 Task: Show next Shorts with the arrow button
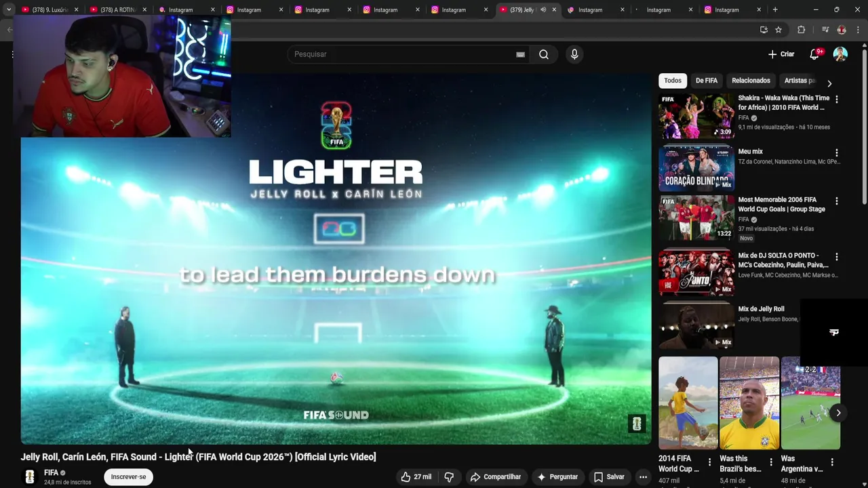(x=838, y=413)
